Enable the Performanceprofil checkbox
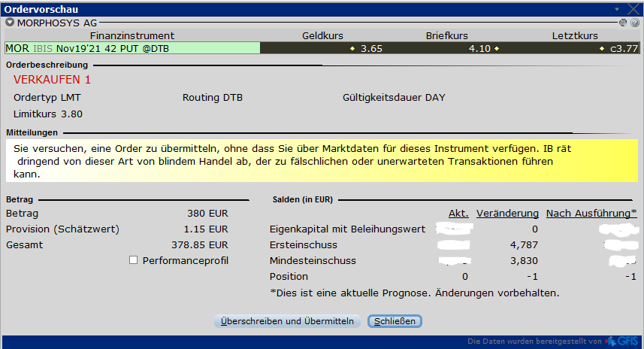The image size is (644, 349). click(x=133, y=259)
